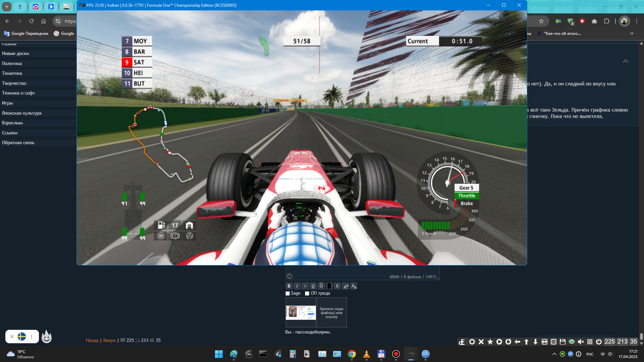The height and width of the screenshot is (362, 644).
Task: Bookmark this page with the star icon
Action: click(541, 21)
